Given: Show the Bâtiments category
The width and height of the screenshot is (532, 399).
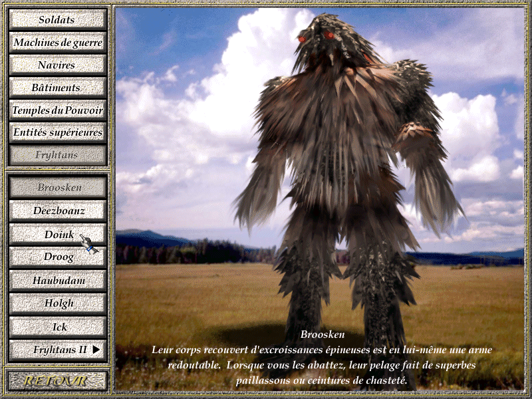Looking at the screenshot, I should pyautogui.click(x=58, y=88).
